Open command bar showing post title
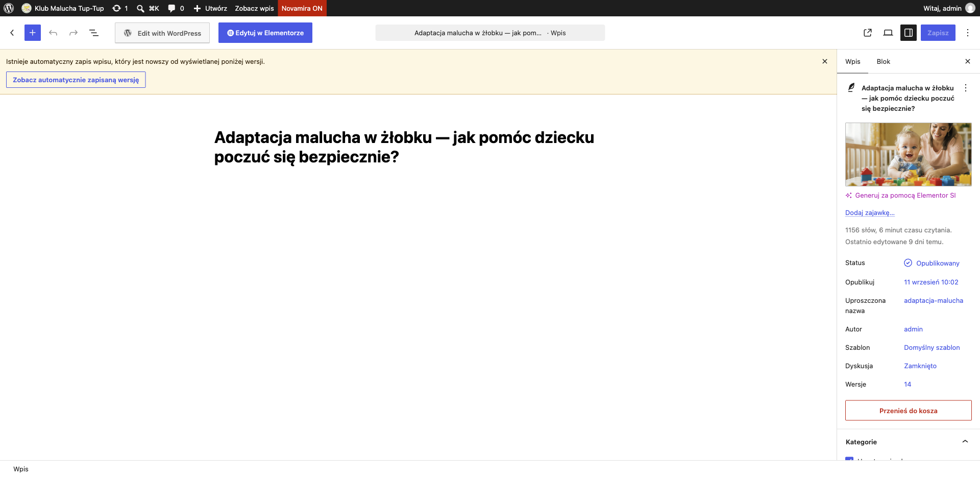The height and width of the screenshot is (477, 980). (490, 33)
